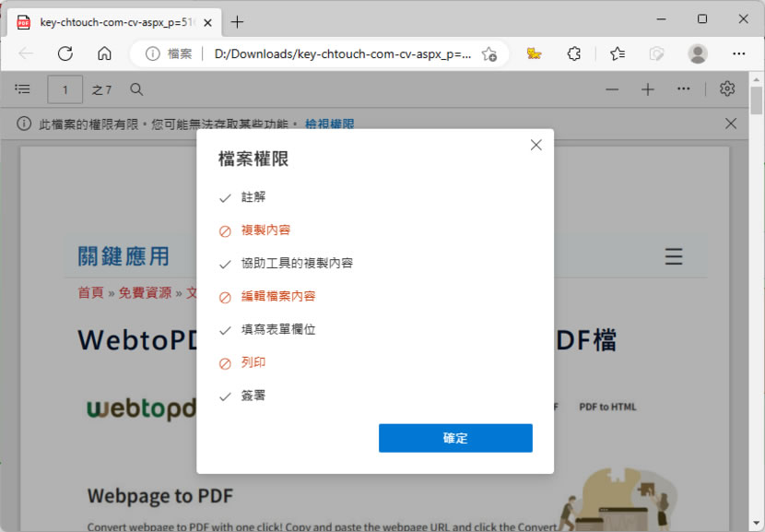Screen dimensions: 765x532
Task: Open the PDF table of contents panel
Action: [24, 89]
